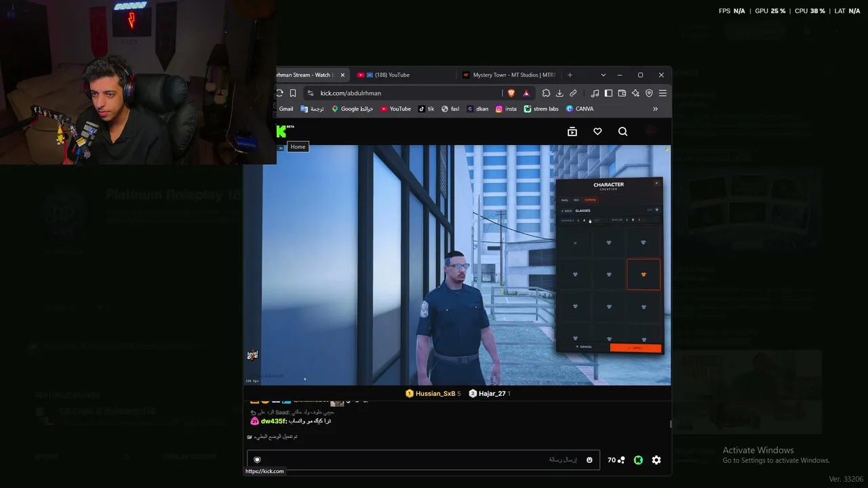
Task: Go Back from the Glasses section
Action: (x=567, y=211)
